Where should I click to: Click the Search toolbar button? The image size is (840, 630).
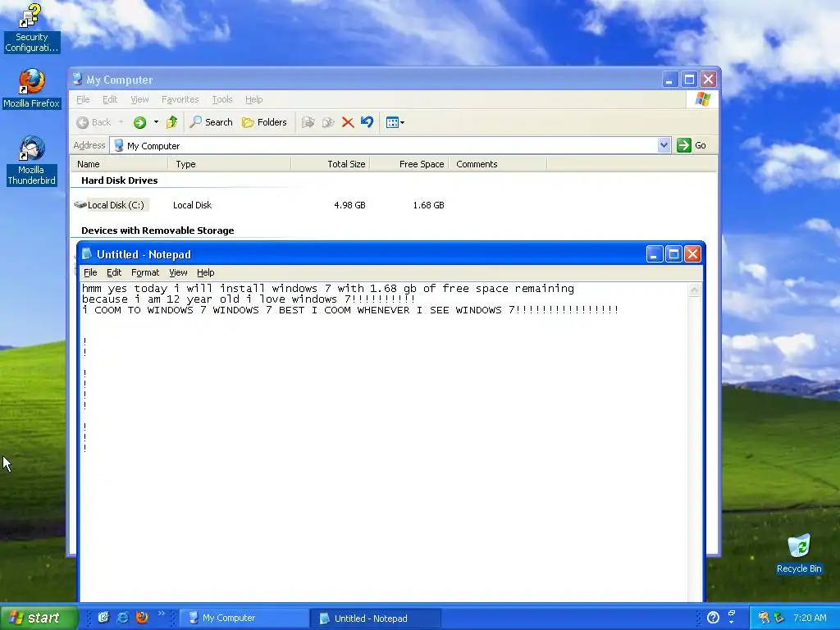pos(211,123)
